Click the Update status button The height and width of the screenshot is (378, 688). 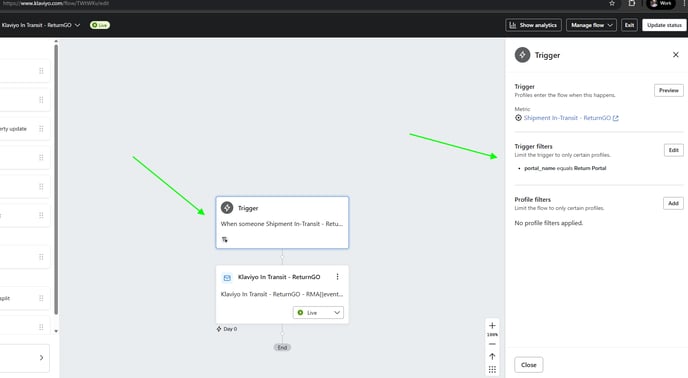tap(664, 25)
